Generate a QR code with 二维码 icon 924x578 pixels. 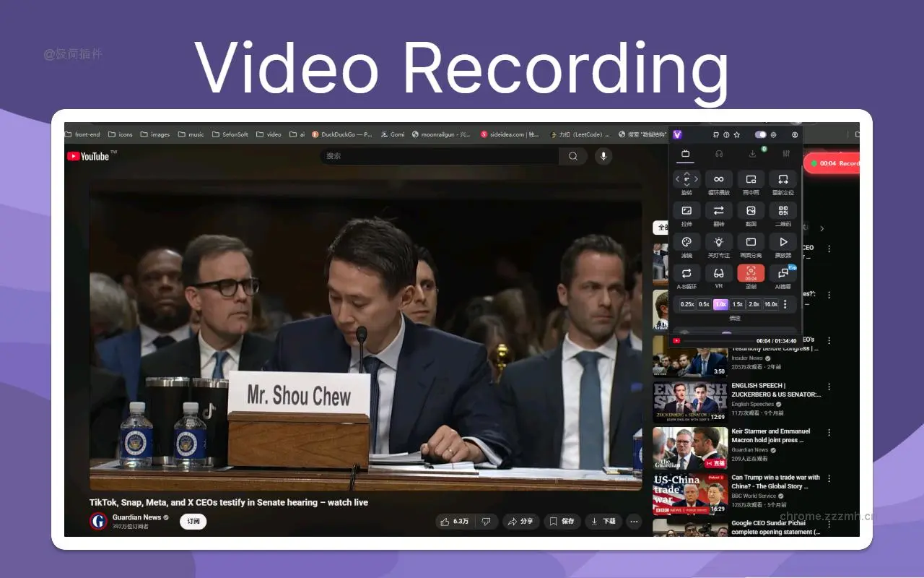tap(783, 211)
